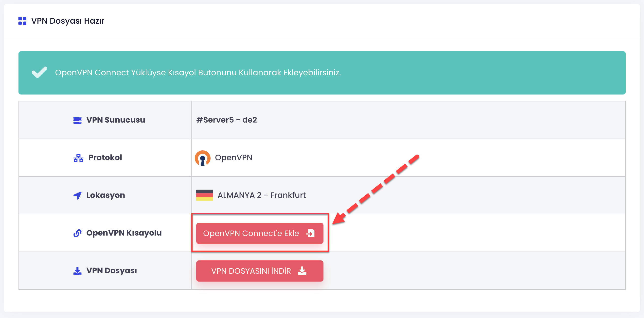Click the link icon beside OpenVPN Kısayolu
Image resolution: width=644 pixels, height=318 pixels.
click(77, 233)
